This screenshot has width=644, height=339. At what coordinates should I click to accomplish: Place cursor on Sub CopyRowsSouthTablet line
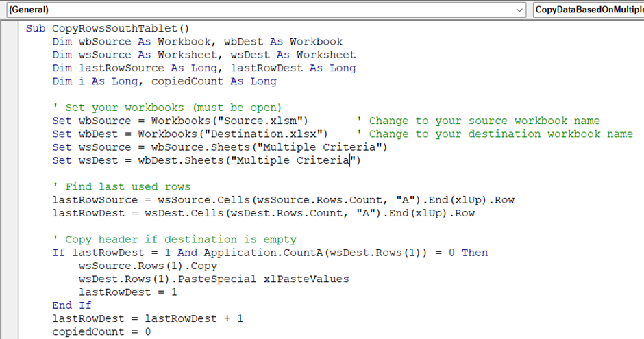coord(107,29)
